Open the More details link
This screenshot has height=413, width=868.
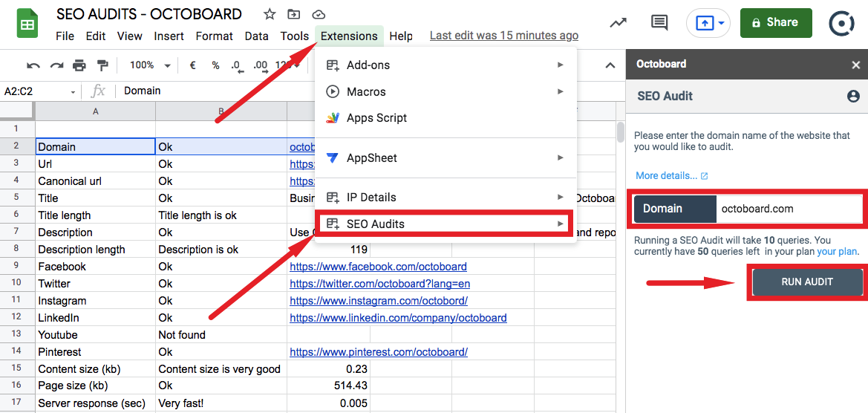click(x=671, y=175)
